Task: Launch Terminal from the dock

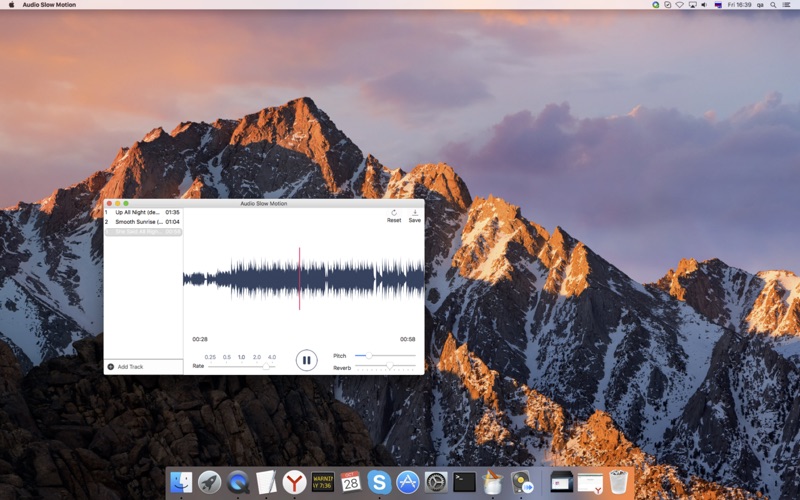Action: [464, 482]
